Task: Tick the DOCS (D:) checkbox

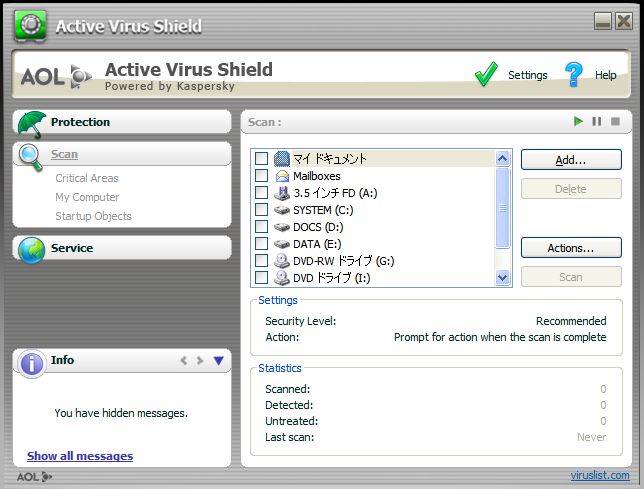Action: coord(262,227)
